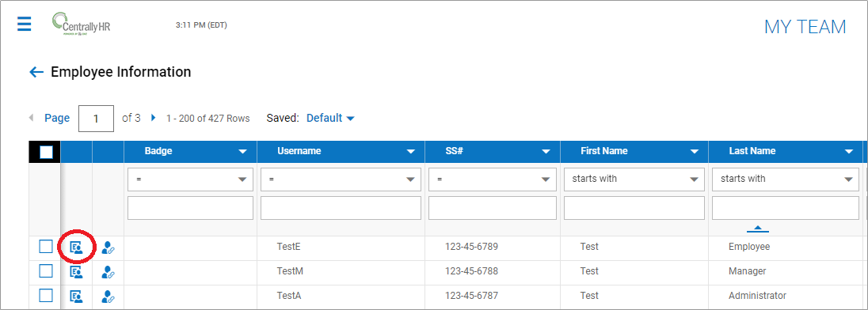Open the Last Name column header menu
This screenshot has height=310, width=868.
[849, 152]
